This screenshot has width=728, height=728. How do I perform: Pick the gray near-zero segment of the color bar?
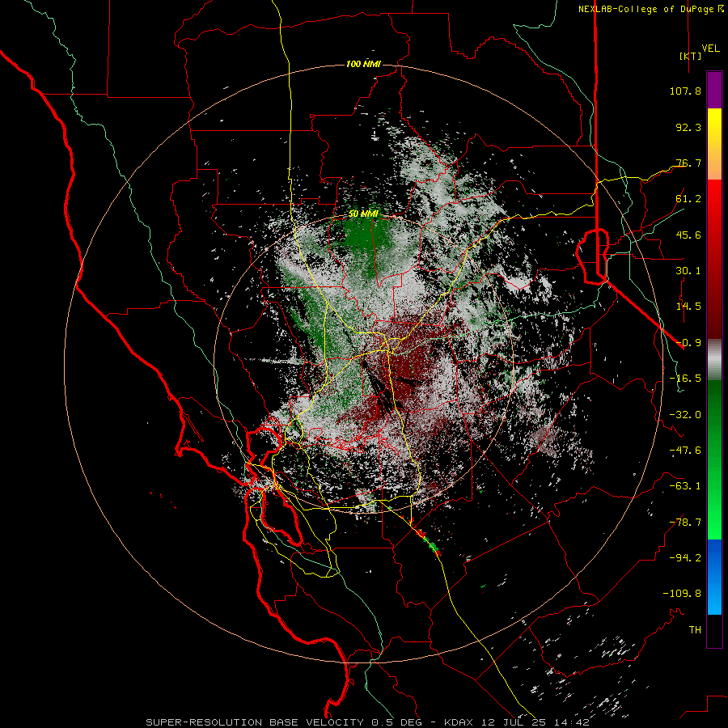pos(714,360)
